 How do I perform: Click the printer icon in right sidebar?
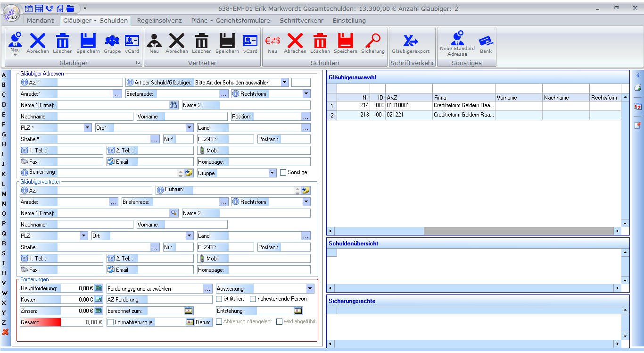coord(637,87)
